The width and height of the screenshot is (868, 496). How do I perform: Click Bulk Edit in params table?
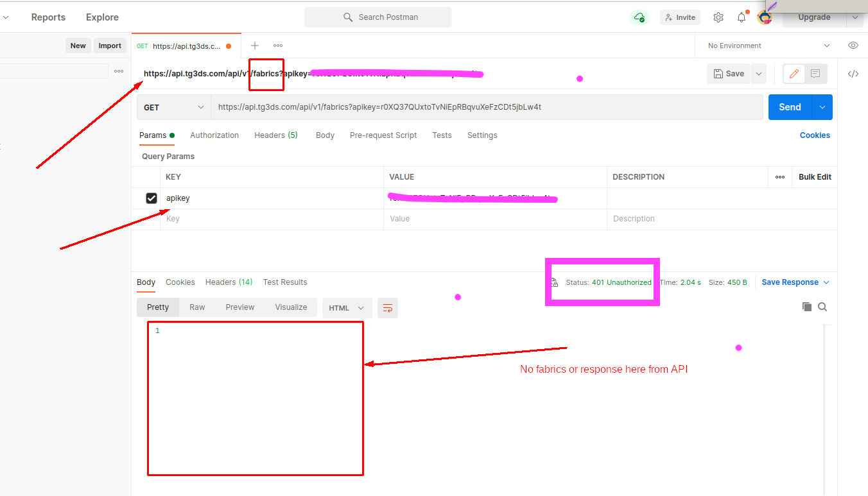pyautogui.click(x=815, y=177)
